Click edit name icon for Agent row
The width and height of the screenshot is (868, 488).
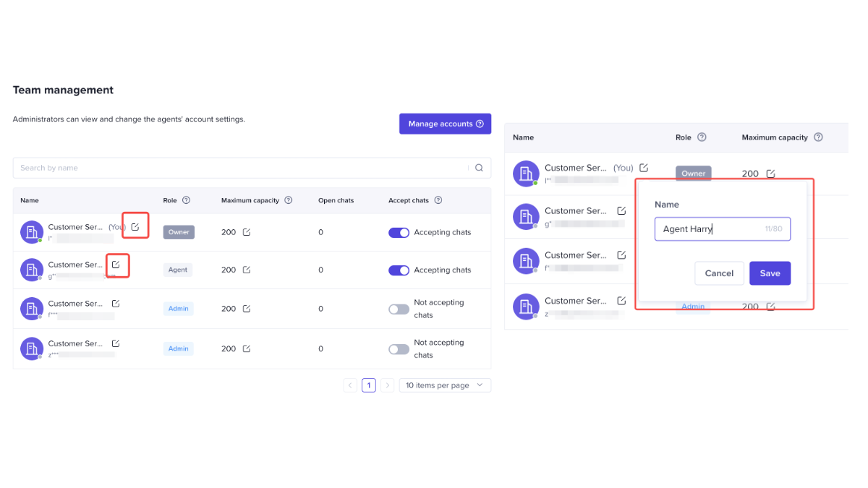tap(116, 265)
